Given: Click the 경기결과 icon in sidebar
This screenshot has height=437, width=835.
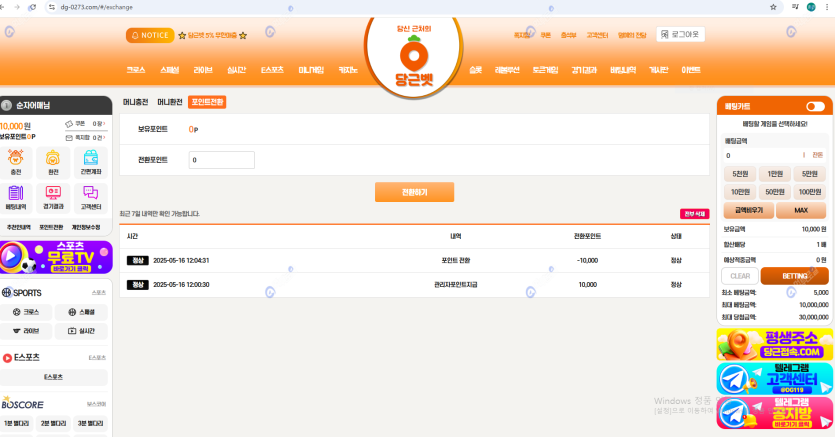Looking at the screenshot, I should point(53,198).
